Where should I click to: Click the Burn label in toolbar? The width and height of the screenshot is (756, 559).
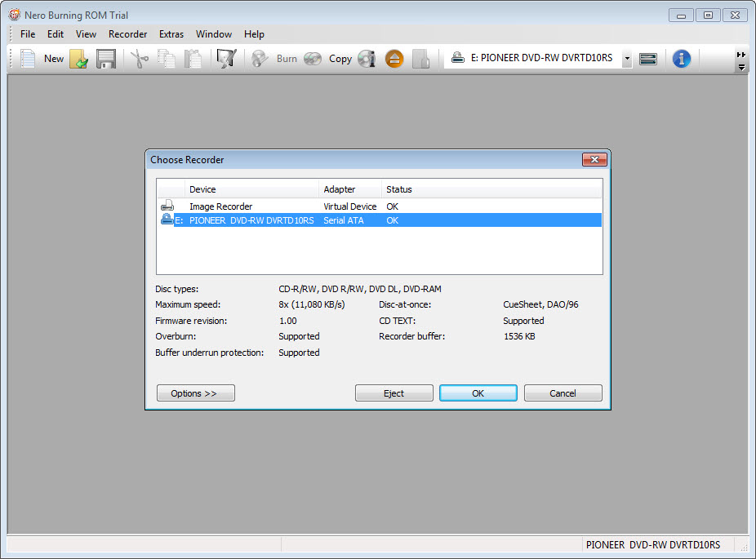pyautogui.click(x=287, y=59)
